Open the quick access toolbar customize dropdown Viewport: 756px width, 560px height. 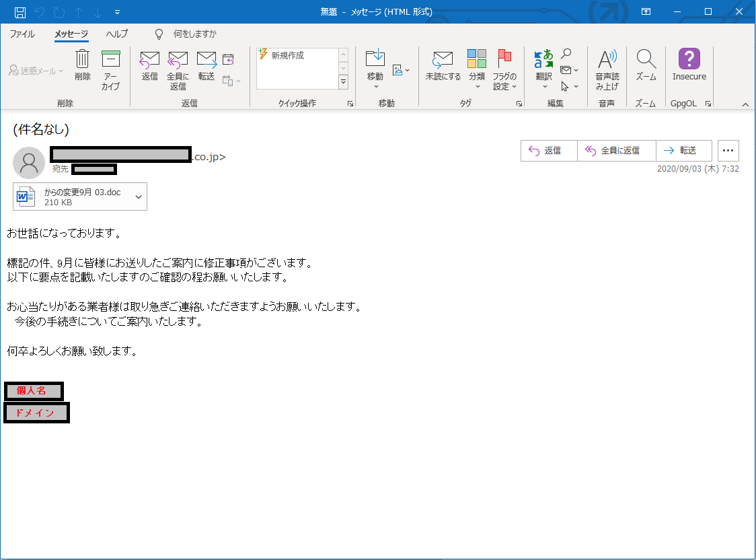click(117, 12)
